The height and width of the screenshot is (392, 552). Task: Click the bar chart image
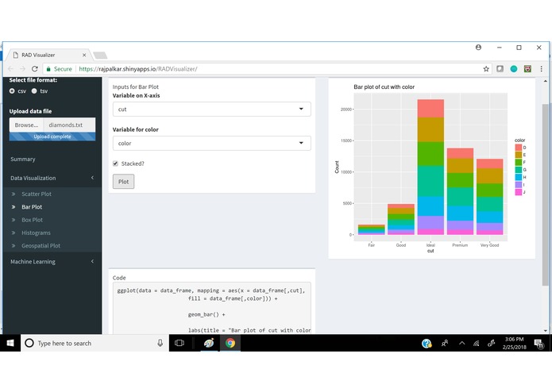[x=431, y=168]
